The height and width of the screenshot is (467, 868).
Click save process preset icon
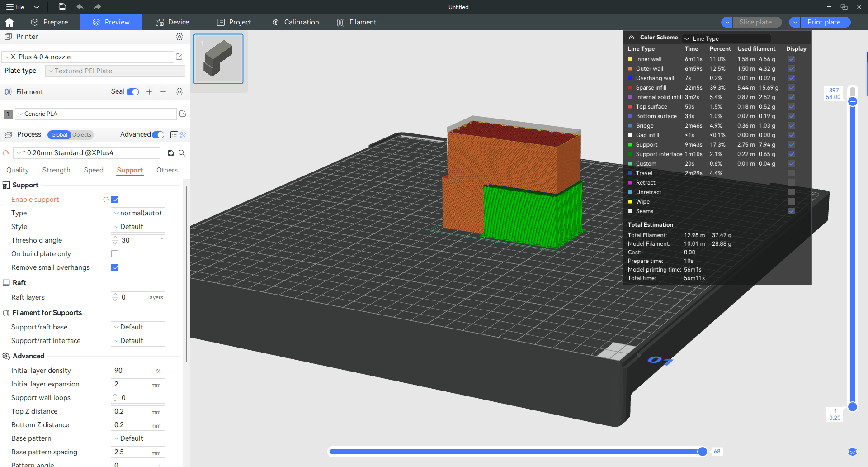171,153
